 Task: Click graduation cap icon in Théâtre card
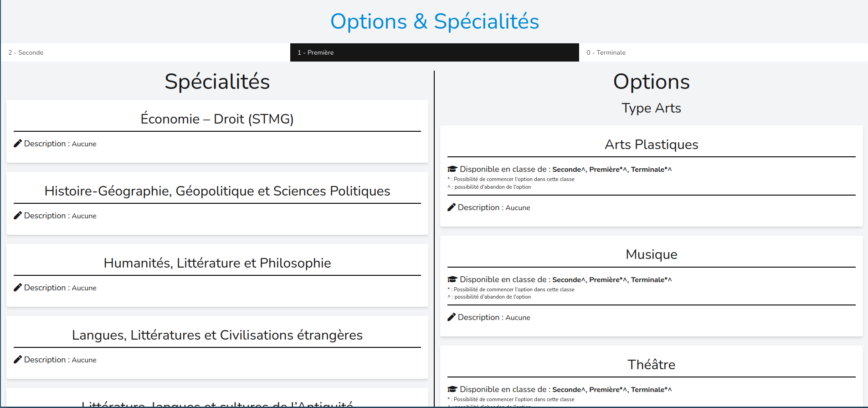pyautogui.click(x=452, y=389)
